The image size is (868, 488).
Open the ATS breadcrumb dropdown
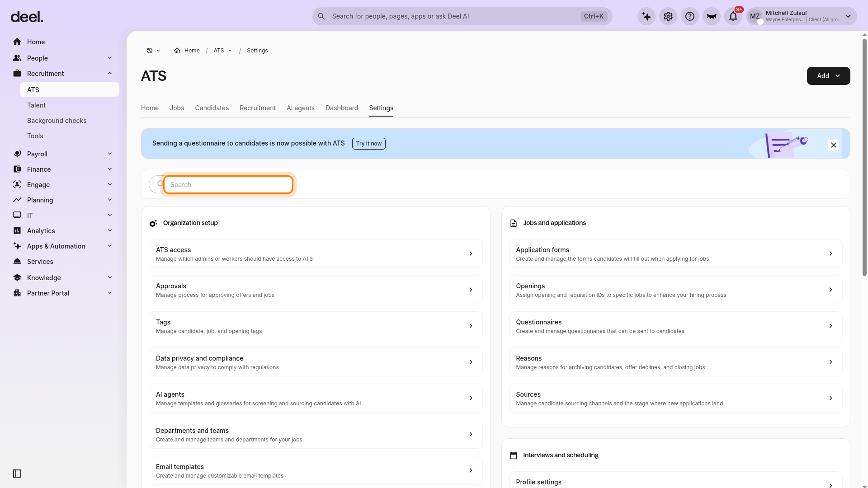coord(230,51)
